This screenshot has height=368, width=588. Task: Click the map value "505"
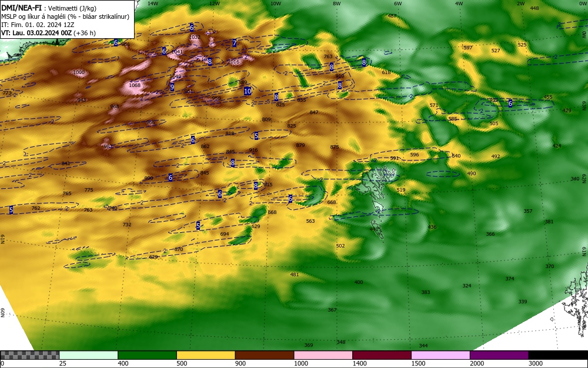(x=494, y=123)
